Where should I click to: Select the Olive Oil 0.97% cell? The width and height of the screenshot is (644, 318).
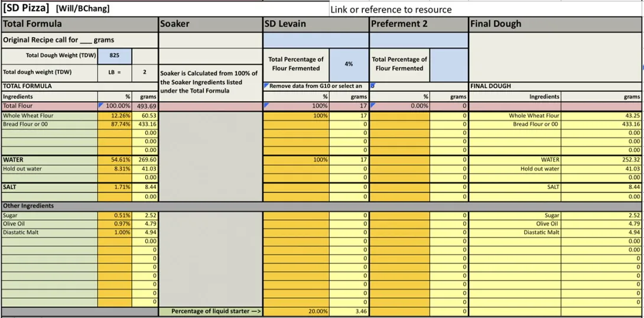pos(115,224)
